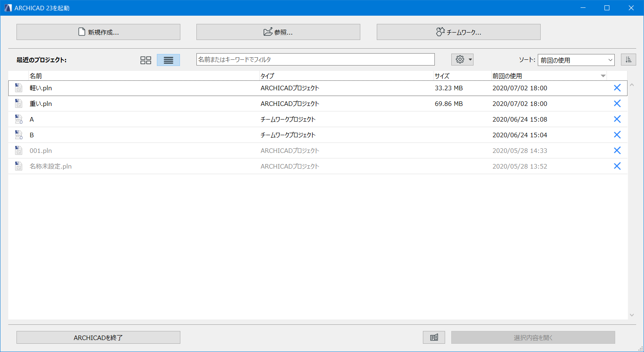This screenshot has height=352, width=644.
Task: Click the scroll down arrow of project list
Action: pyautogui.click(x=632, y=315)
